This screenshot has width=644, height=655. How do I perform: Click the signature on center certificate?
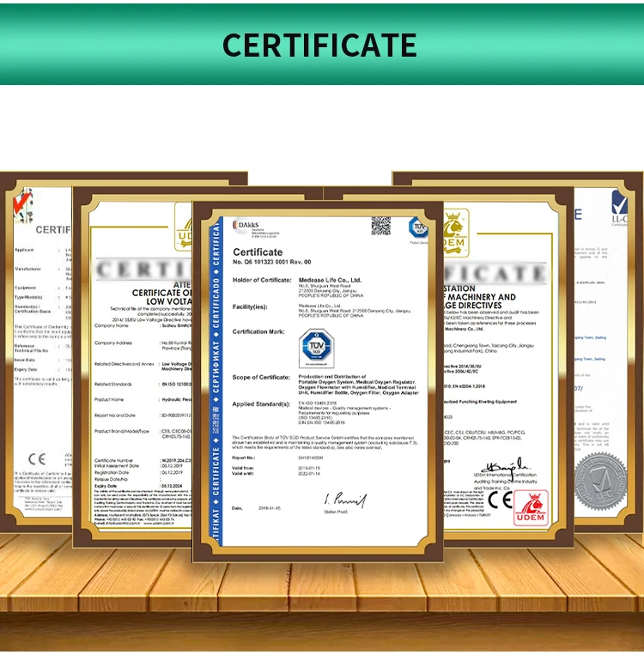(345, 499)
